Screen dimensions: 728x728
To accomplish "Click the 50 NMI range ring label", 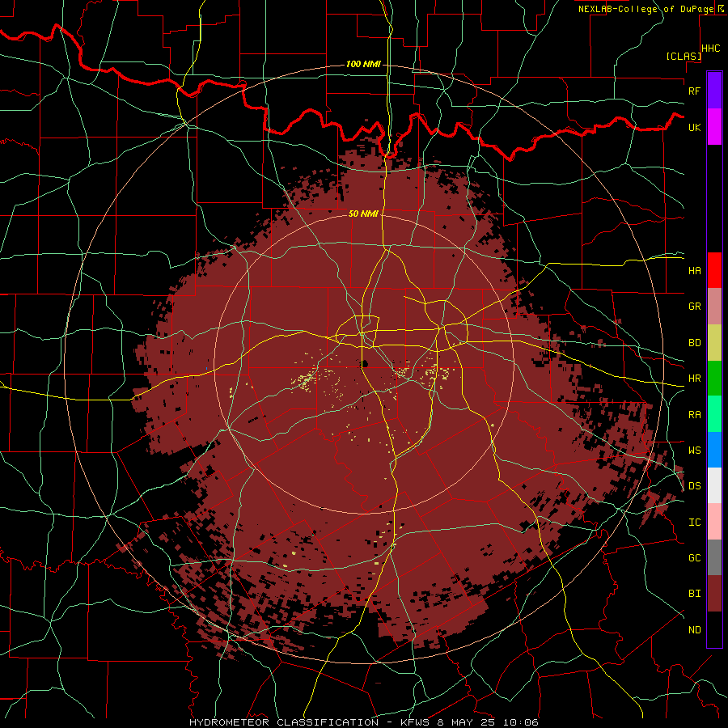I will tap(363, 214).
